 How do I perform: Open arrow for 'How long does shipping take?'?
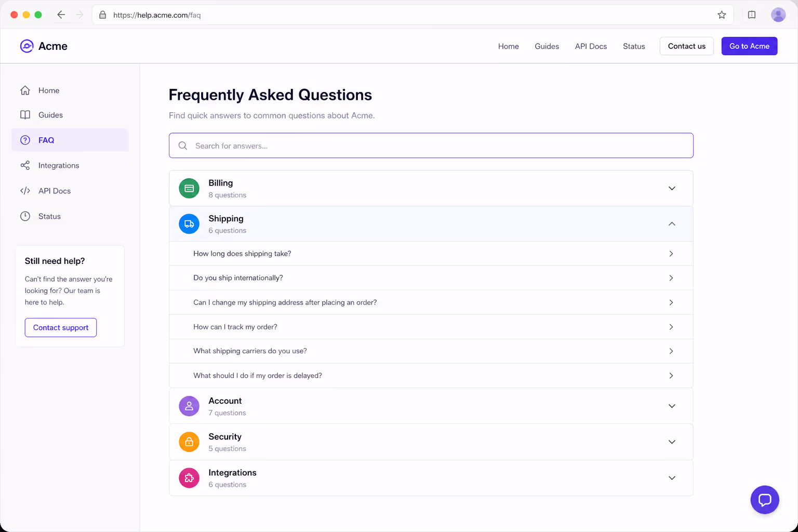(671, 254)
